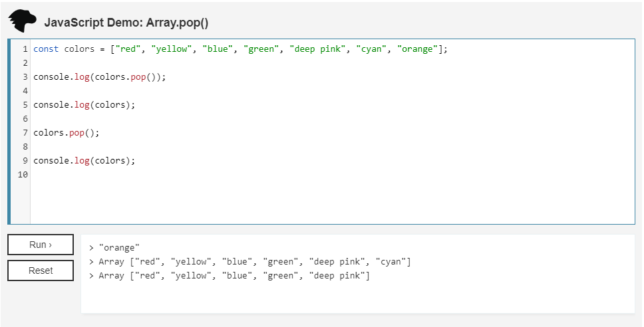Click the Reset button
This screenshot has height=327, width=644.
[x=41, y=271]
